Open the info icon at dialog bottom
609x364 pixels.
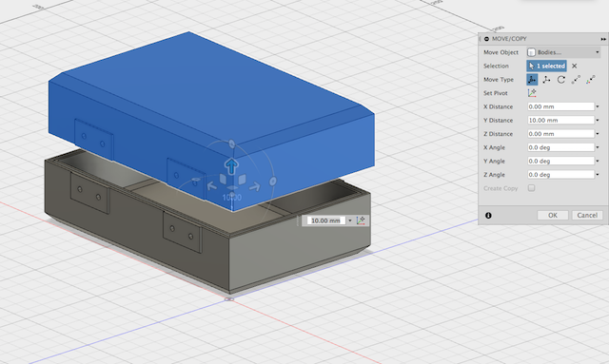click(488, 216)
